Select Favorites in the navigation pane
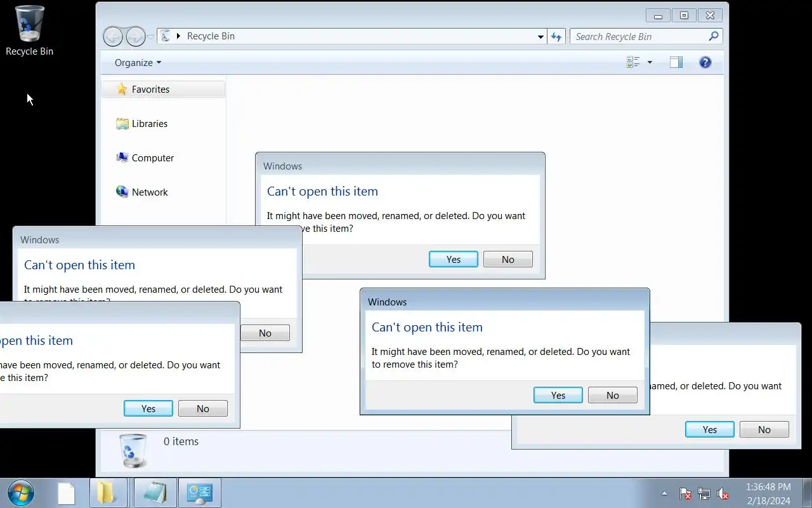The width and height of the screenshot is (812, 508). point(164,90)
